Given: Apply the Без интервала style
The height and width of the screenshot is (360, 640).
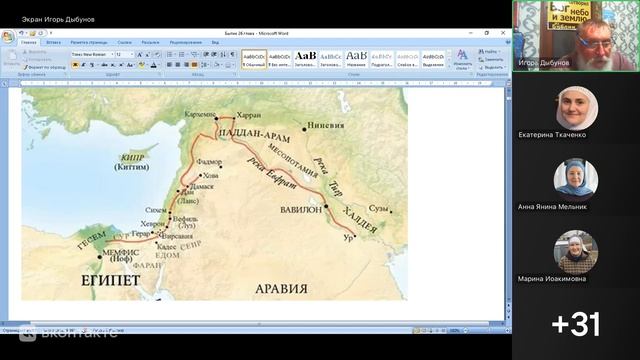Looking at the screenshot, I should coord(280,60).
